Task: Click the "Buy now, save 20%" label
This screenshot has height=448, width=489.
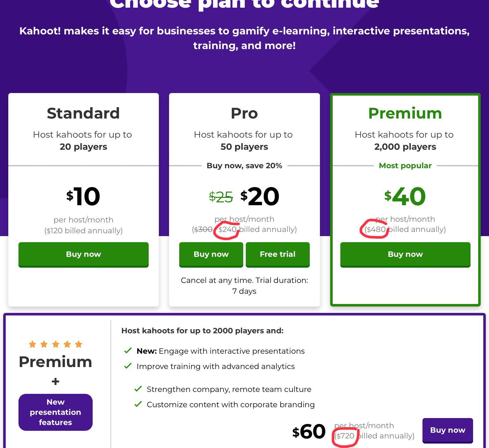Action: tap(244, 166)
